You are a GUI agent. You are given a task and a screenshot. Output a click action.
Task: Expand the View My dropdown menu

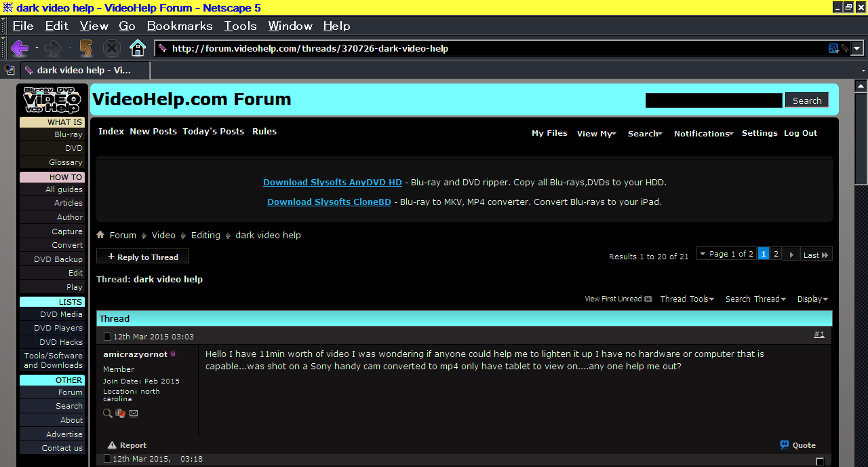597,134
